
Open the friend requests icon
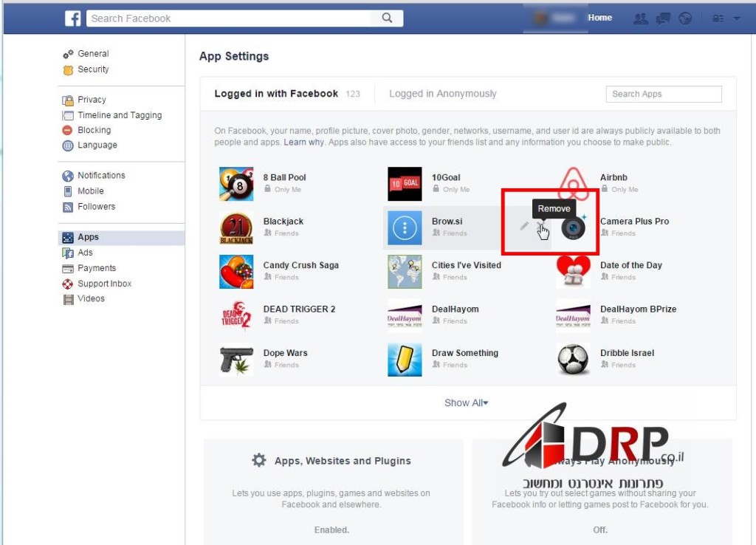640,18
